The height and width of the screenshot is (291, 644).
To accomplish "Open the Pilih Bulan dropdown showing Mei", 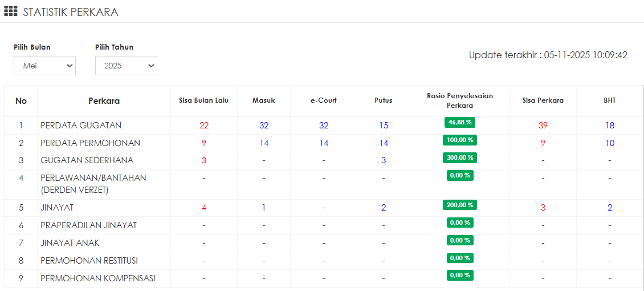I will point(45,66).
